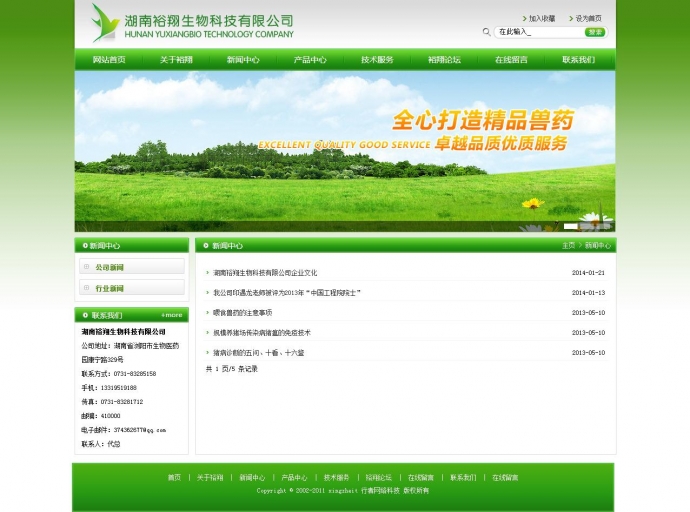Image resolution: width=690 pixels, height=512 pixels.
Task: Click footer link 新闻中心
Action: point(252,477)
